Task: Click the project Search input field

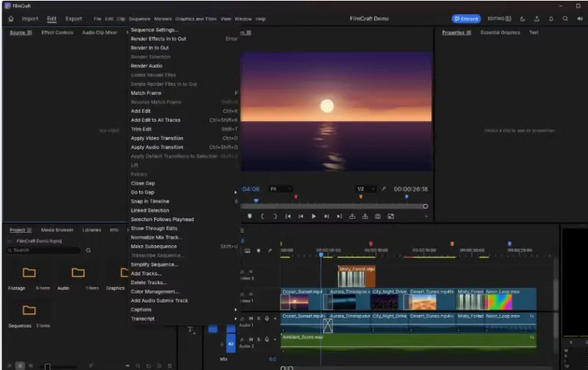Action: [x=43, y=250]
